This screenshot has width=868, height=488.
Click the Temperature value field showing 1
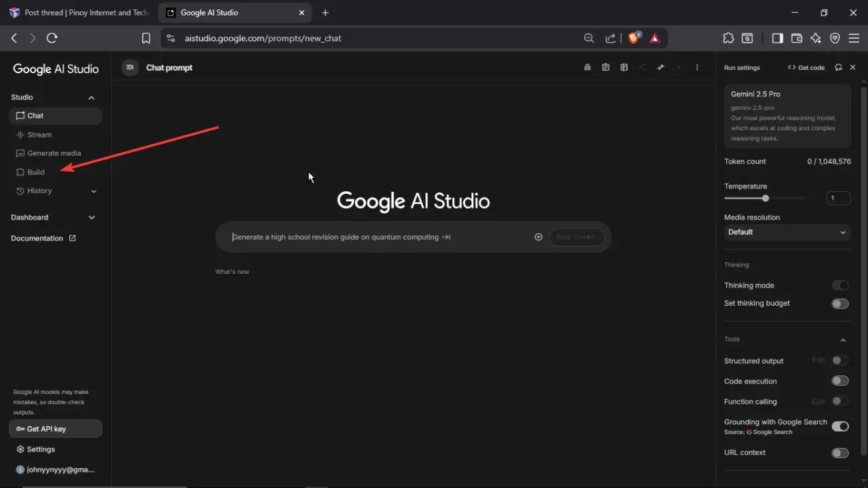(x=839, y=199)
